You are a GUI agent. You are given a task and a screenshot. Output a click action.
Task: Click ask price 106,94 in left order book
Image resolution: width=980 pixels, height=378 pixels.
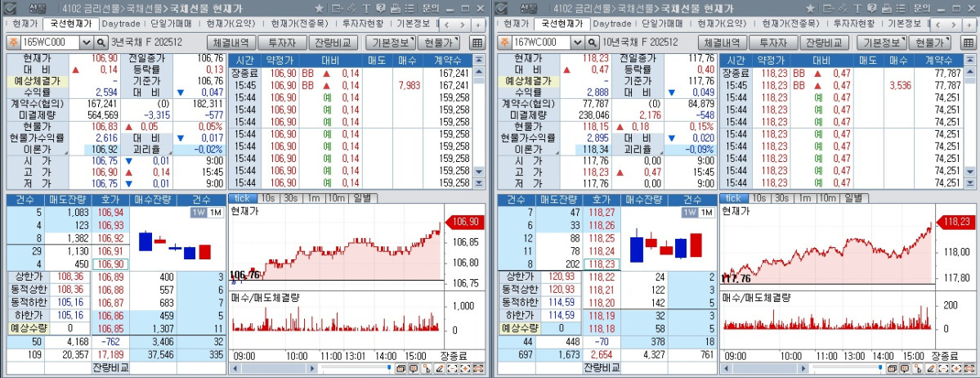(110, 213)
